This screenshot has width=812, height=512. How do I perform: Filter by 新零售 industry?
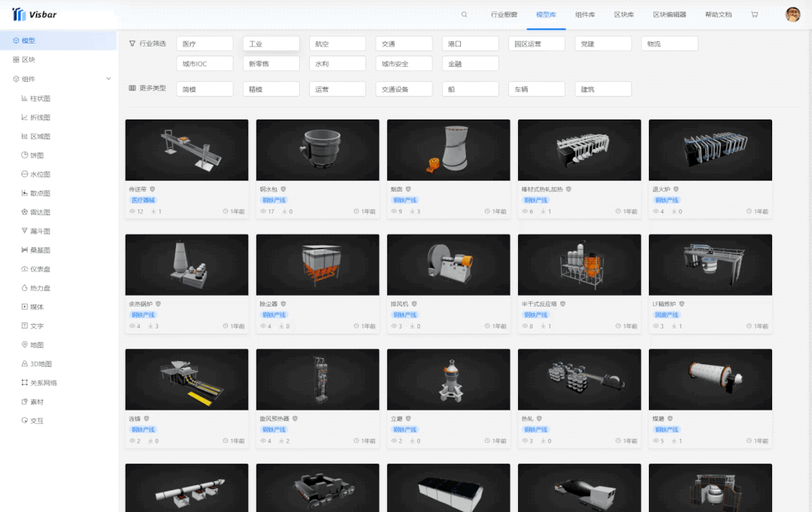(271, 64)
